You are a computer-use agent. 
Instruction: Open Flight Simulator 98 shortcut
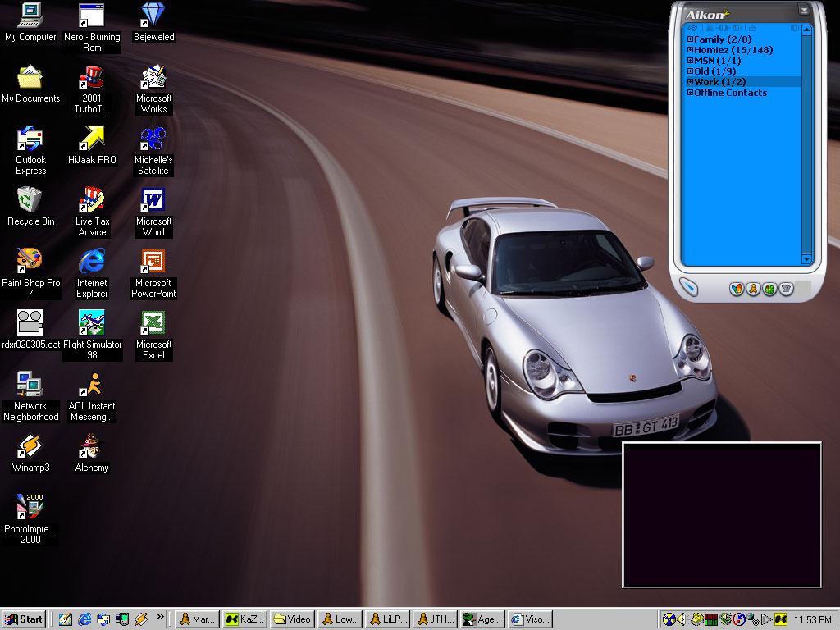pos(92,323)
